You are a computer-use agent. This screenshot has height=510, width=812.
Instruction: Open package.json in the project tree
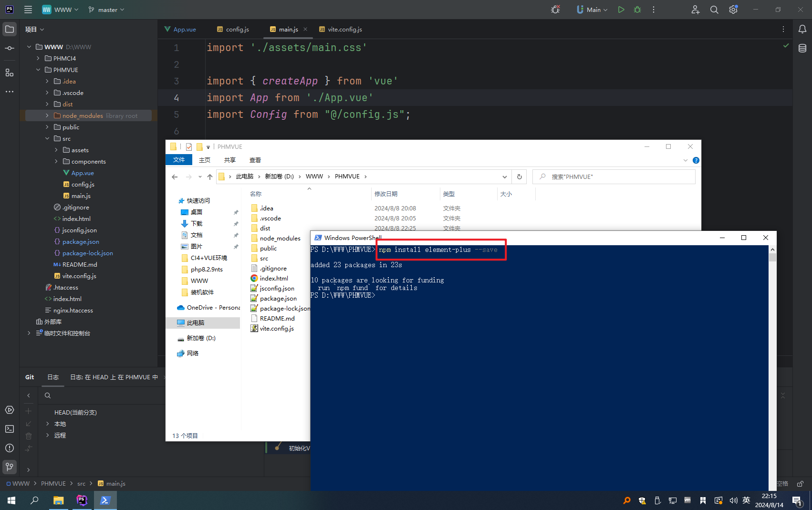point(81,241)
